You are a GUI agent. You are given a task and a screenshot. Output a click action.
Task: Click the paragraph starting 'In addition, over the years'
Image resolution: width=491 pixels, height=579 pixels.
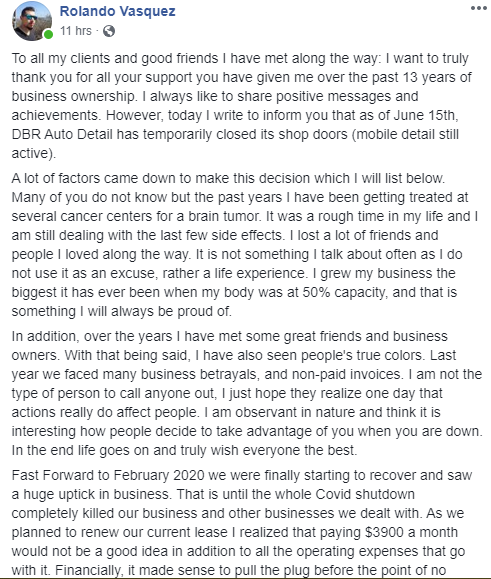247,393
